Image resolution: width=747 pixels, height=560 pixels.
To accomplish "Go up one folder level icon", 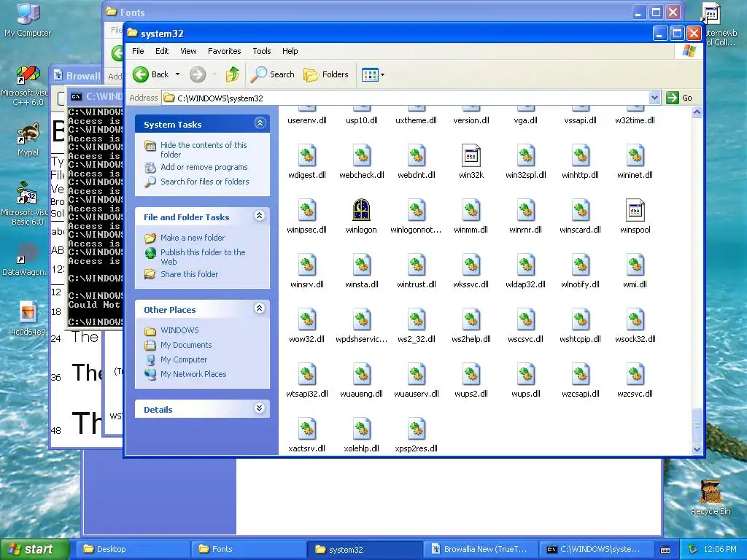I will tap(233, 74).
